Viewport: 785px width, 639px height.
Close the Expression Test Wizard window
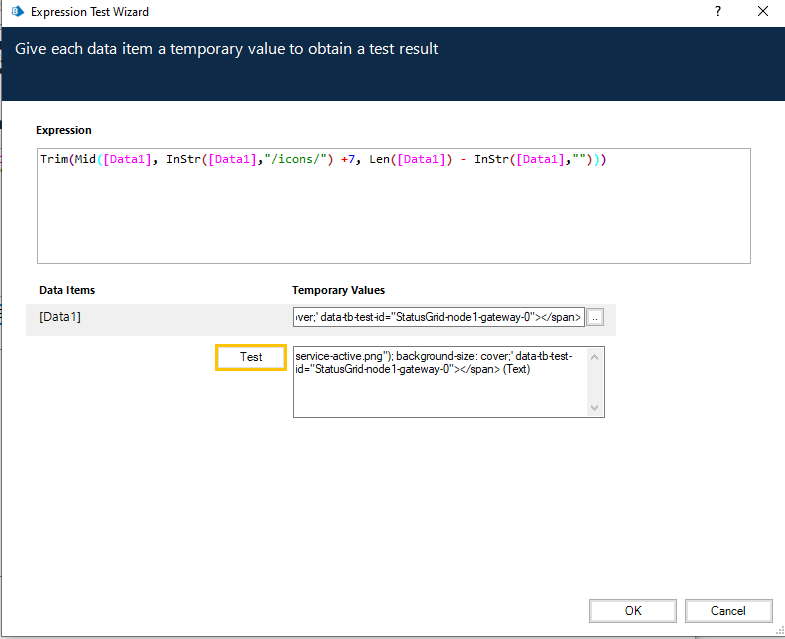click(x=762, y=12)
